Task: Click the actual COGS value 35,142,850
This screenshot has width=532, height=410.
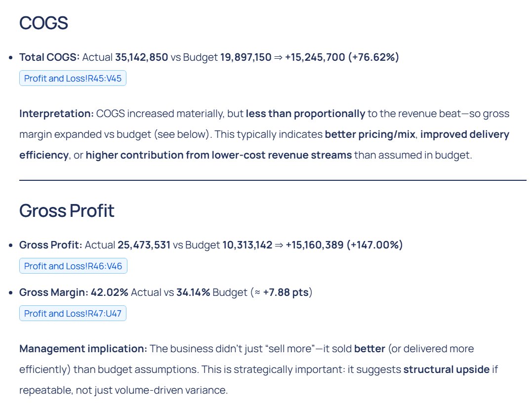Action: pos(141,57)
